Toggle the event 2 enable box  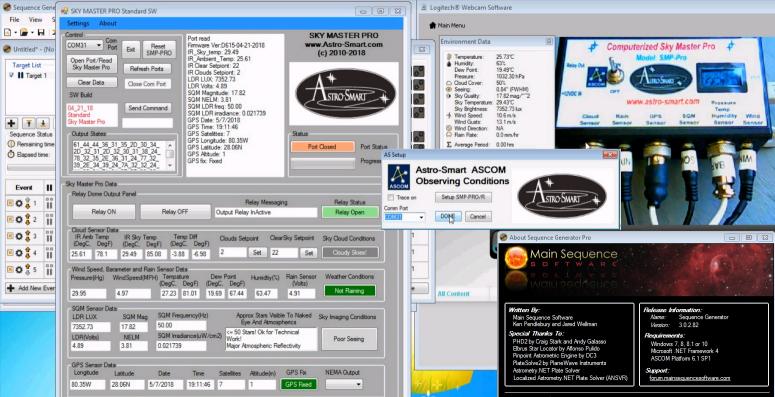coord(10,220)
